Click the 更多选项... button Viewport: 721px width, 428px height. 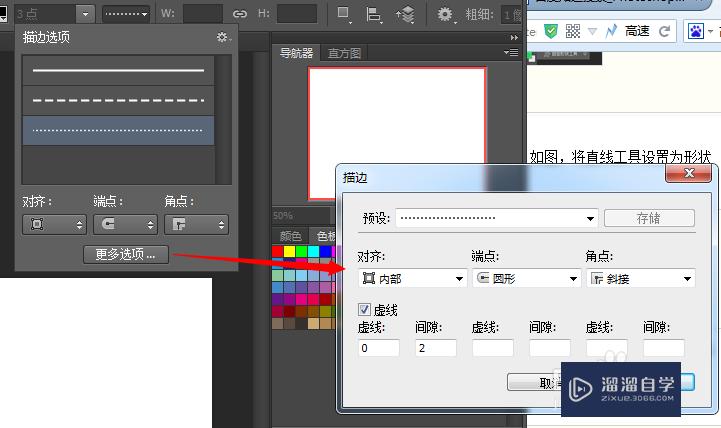[x=126, y=254]
